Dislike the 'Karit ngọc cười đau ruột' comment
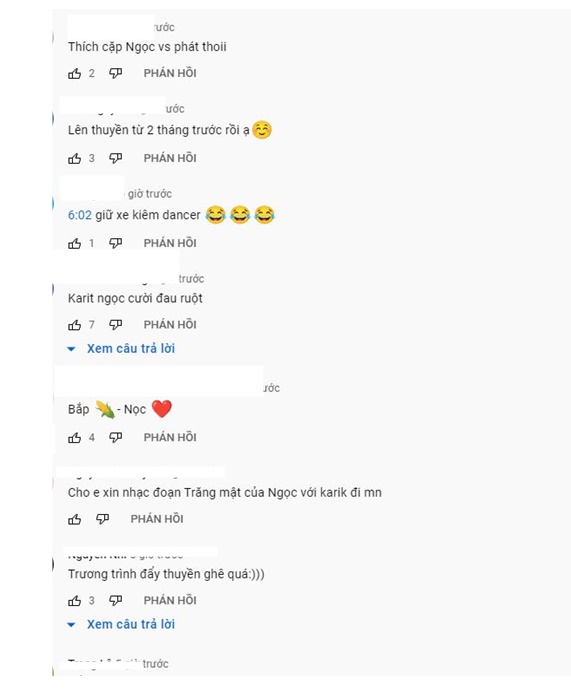 coord(115,325)
